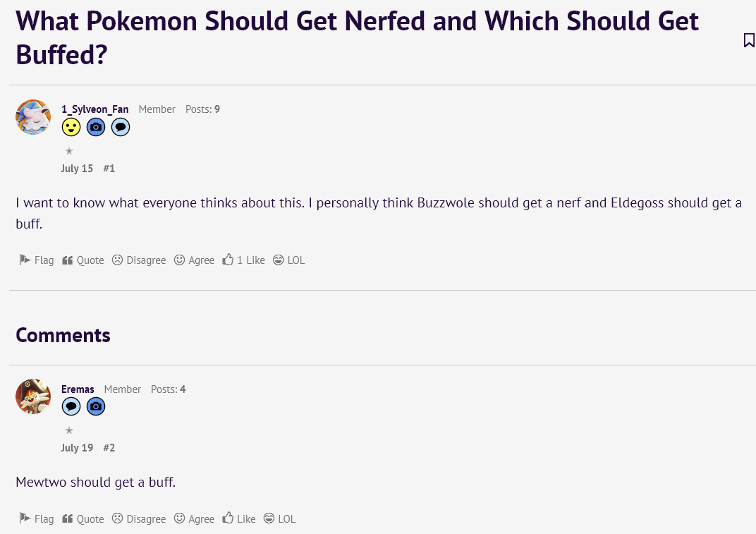Click Eremas's camera badge icon

pyautogui.click(x=96, y=406)
